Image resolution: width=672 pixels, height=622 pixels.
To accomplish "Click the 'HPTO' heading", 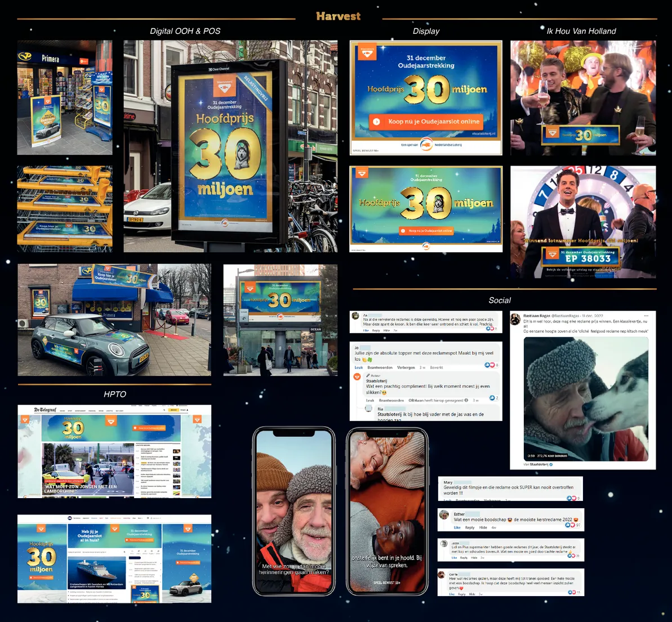I will [x=115, y=394].
